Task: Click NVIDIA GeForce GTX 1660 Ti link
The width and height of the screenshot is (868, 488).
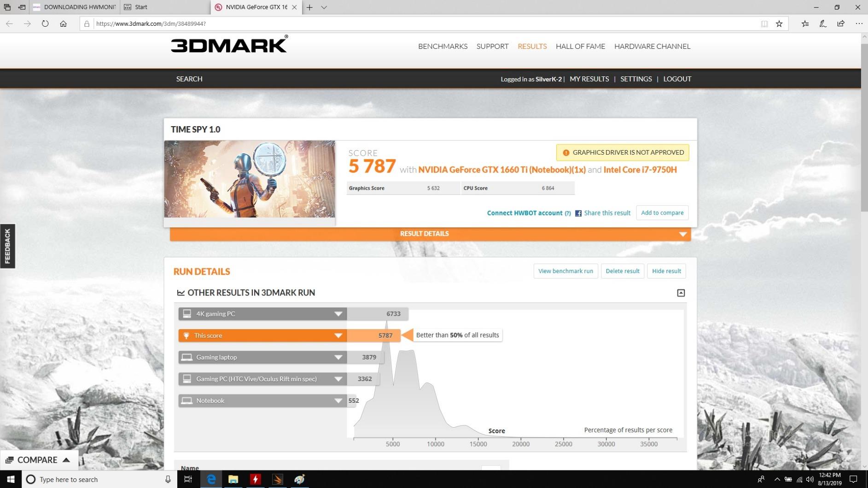Action: (x=502, y=169)
